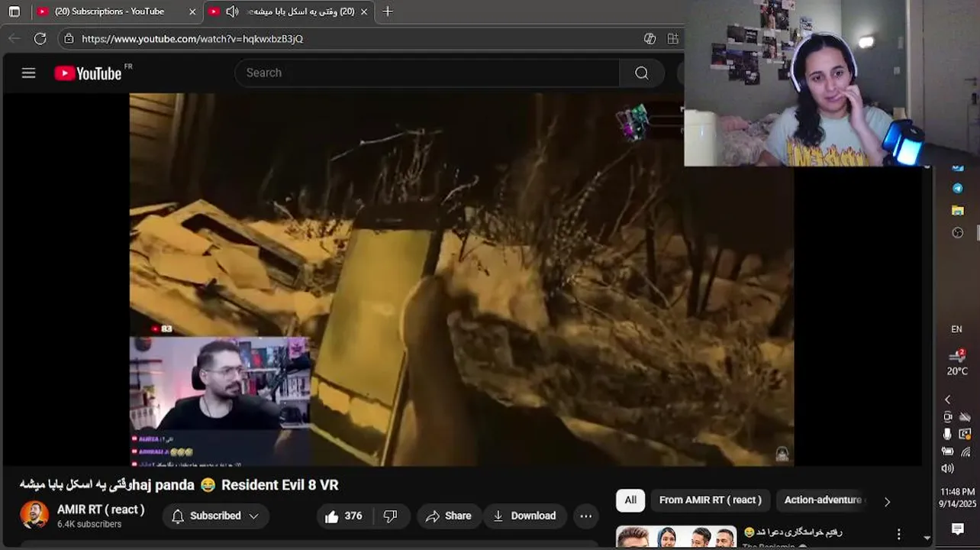Reload the page with the refresh icon
Viewport: 980px width, 550px height.
40,38
